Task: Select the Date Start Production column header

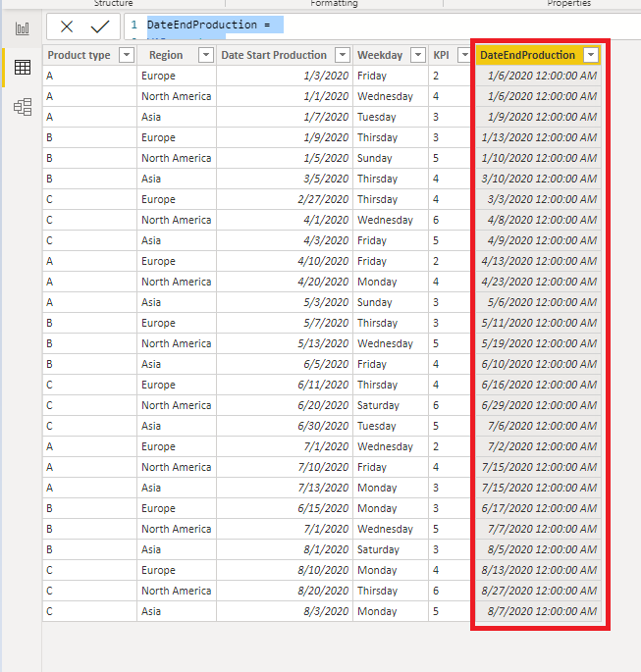Action: coord(274,55)
